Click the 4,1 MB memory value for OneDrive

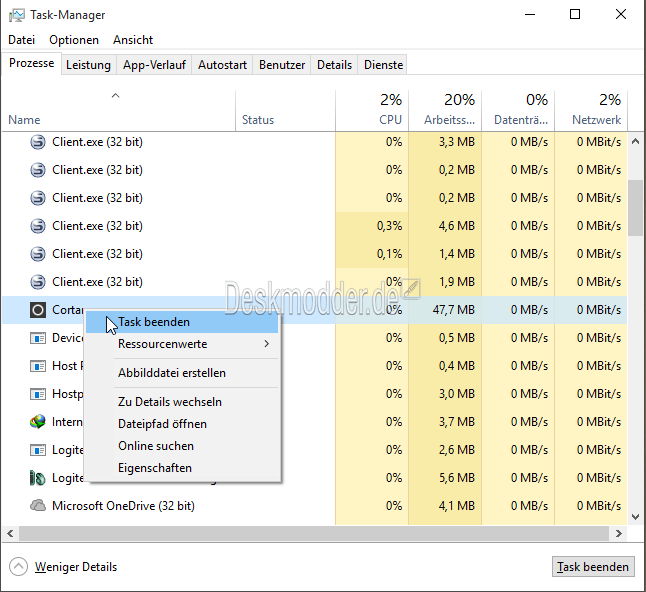point(456,505)
